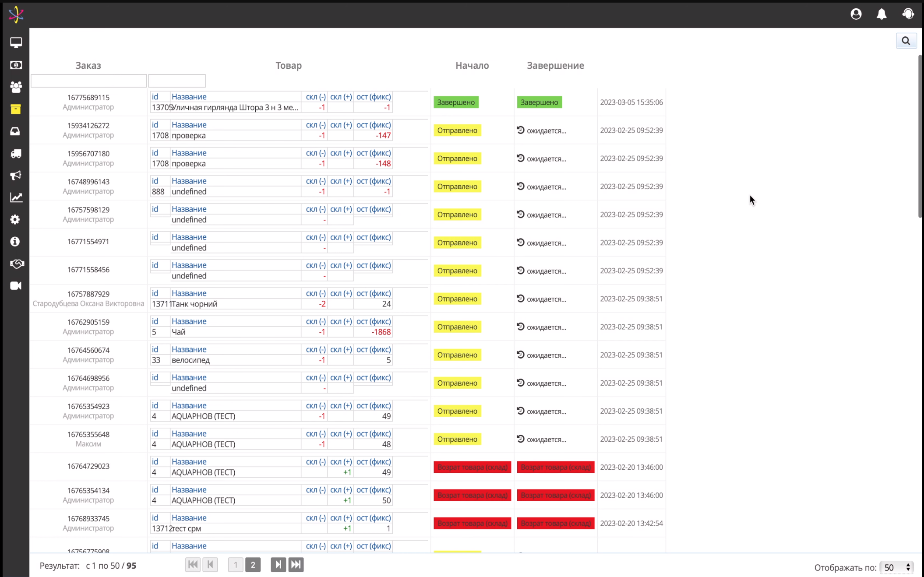This screenshot has height=577, width=924.
Task: Open the analytics chart sidebar icon
Action: coord(16,197)
